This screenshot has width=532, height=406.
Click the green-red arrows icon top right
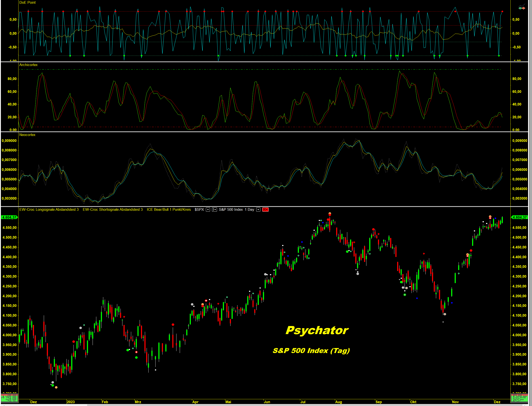point(522,8)
